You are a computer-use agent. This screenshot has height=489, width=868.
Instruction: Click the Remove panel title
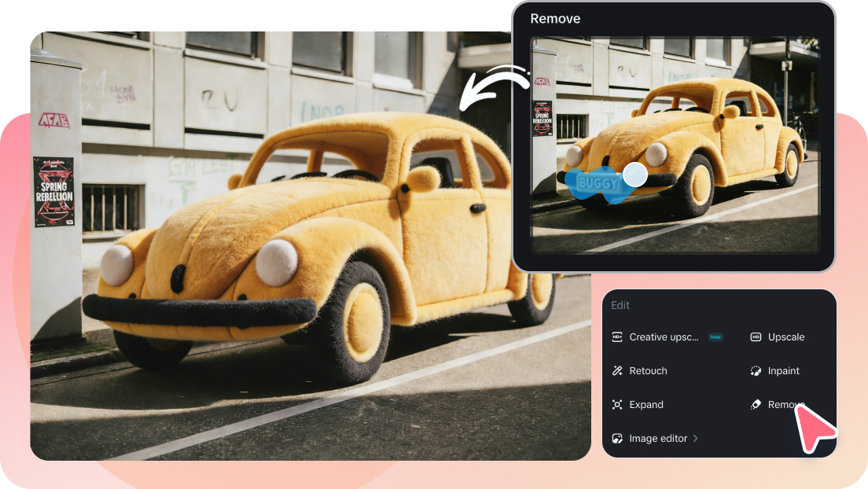pos(556,18)
